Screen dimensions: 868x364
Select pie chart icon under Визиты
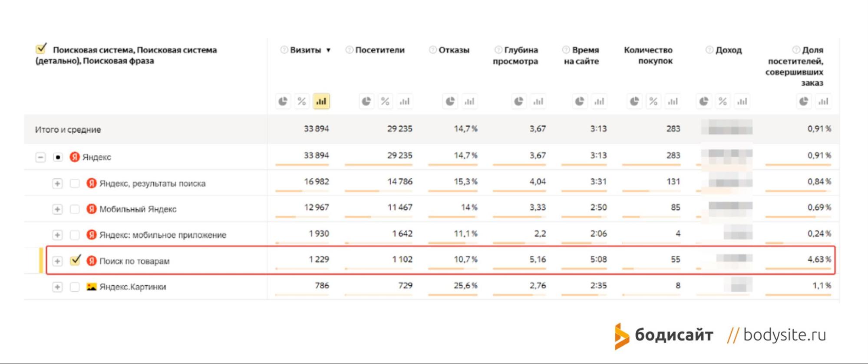[x=283, y=102]
